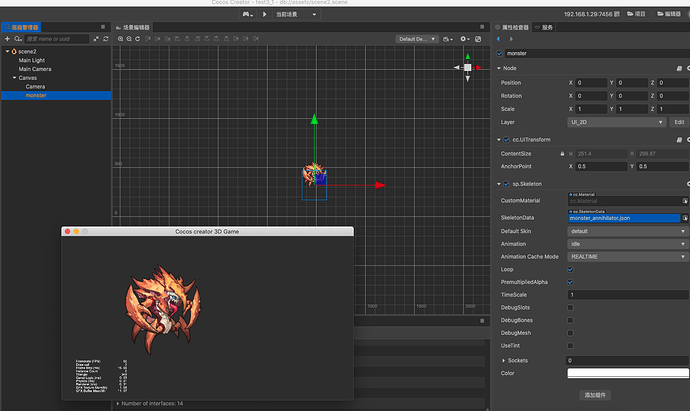690x411 pixels.
Task: Click the add node plus icon
Action: (7, 39)
